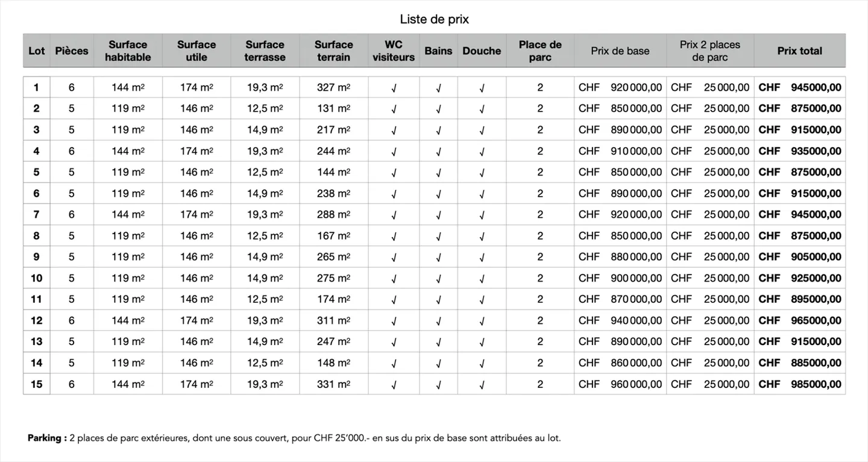Click the Place de parc column header
The width and height of the screenshot is (868, 462).
540,51
